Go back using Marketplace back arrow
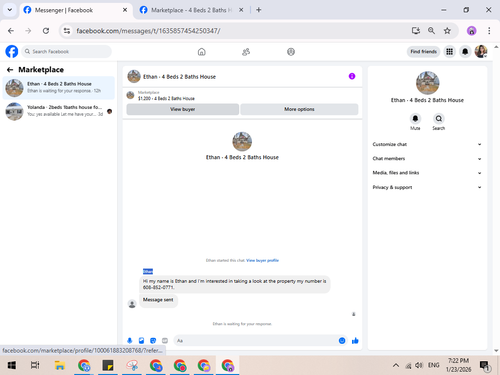 coord(10,70)
